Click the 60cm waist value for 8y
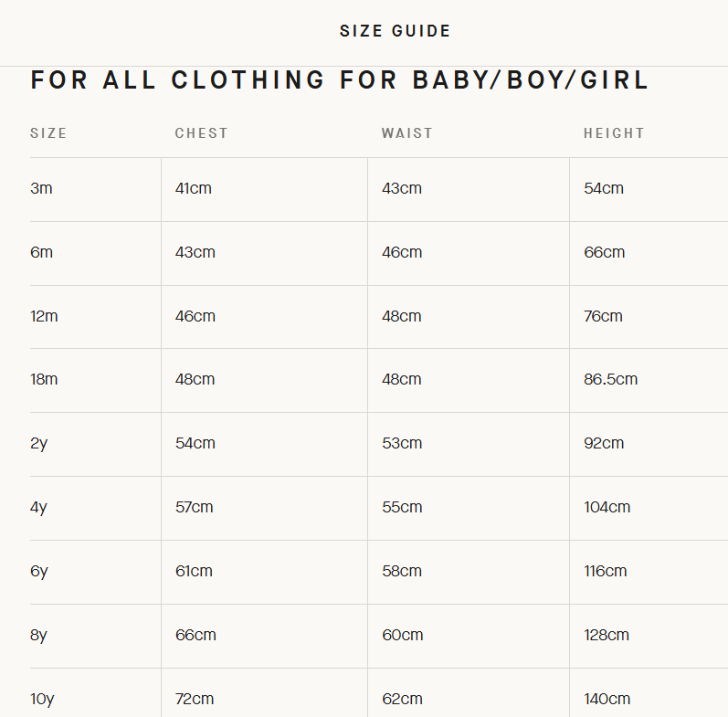 (403, 635)
